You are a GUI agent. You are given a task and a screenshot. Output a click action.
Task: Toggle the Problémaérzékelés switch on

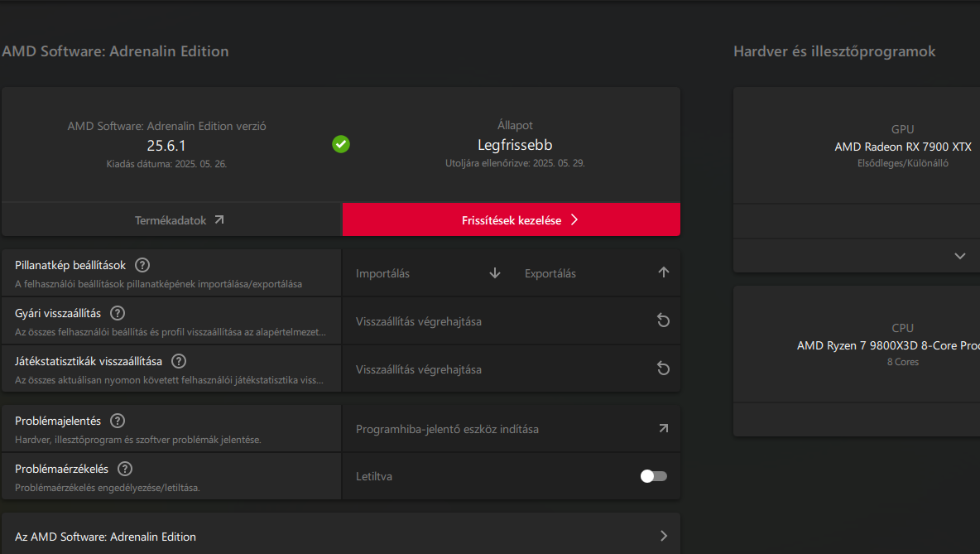tap(654, 476)
